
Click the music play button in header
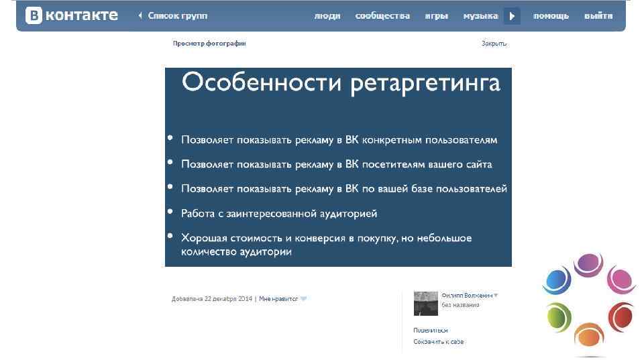512,16
